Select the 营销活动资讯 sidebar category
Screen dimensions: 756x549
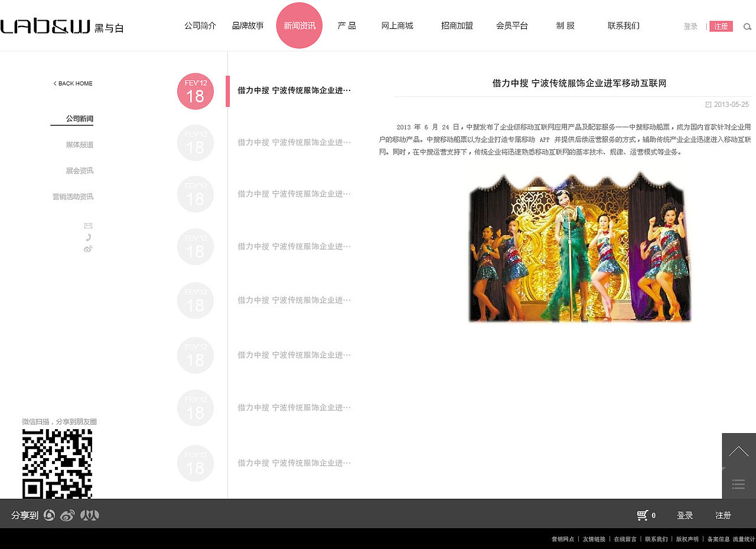pos(73,197)
